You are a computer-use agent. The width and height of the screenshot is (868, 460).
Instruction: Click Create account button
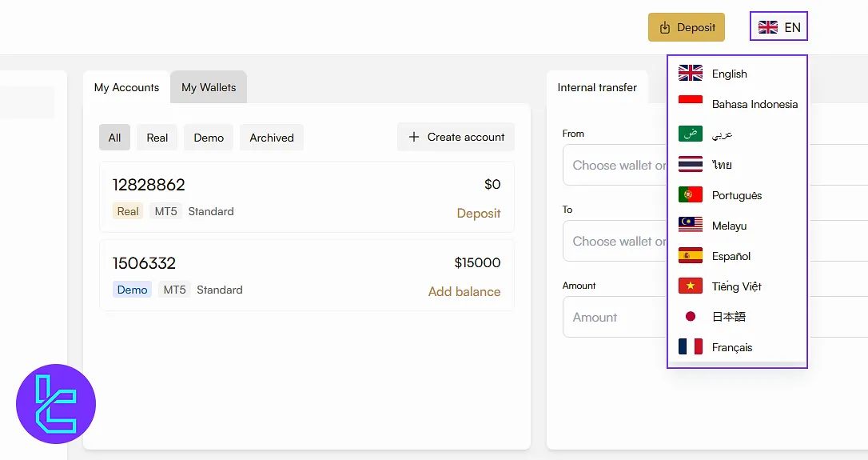tap(456, 138)
